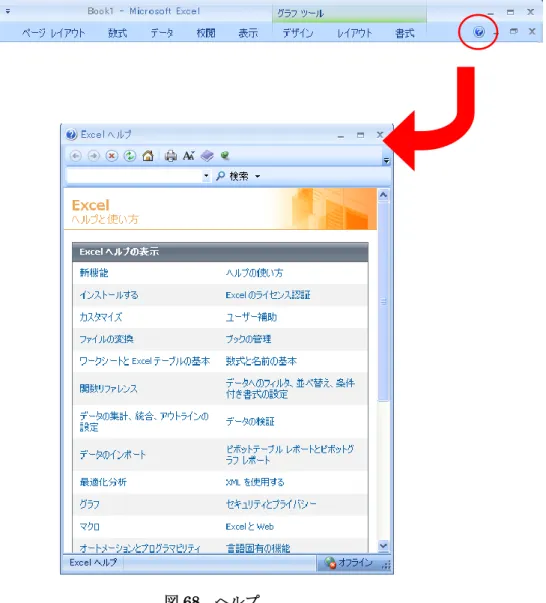Open the 検索 scope dropdown arrow
The height and width of the screenshot is (603, 546).
coord(258,176)
